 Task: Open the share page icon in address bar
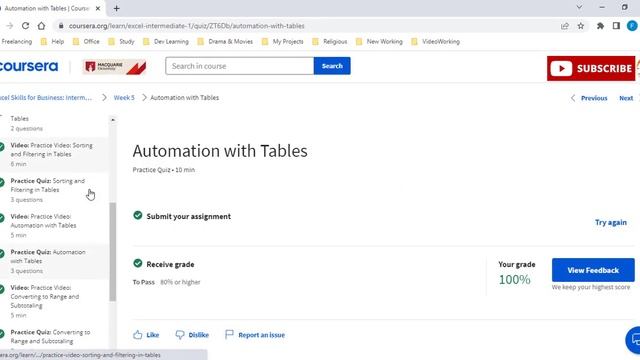click(564, 26)
